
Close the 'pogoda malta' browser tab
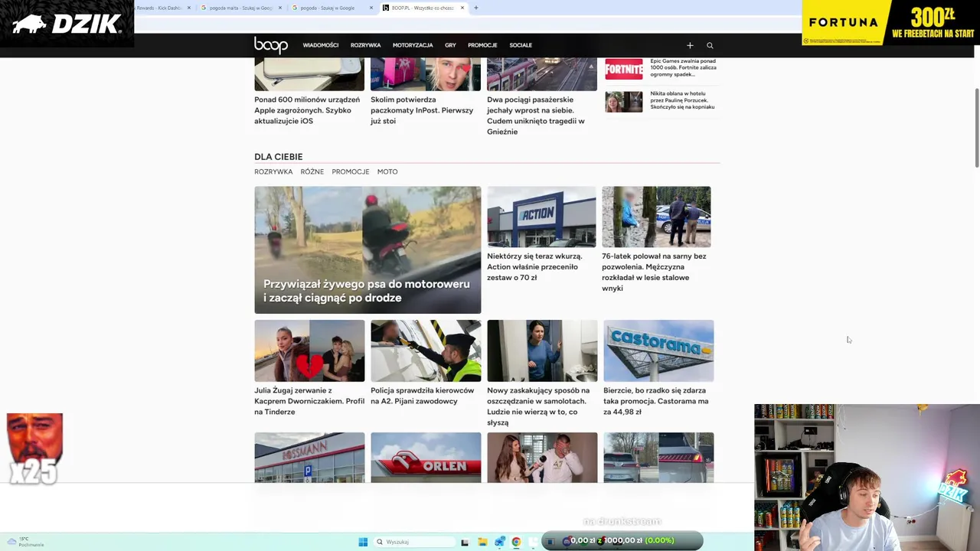pyautogui.click(x=280, y=8)
